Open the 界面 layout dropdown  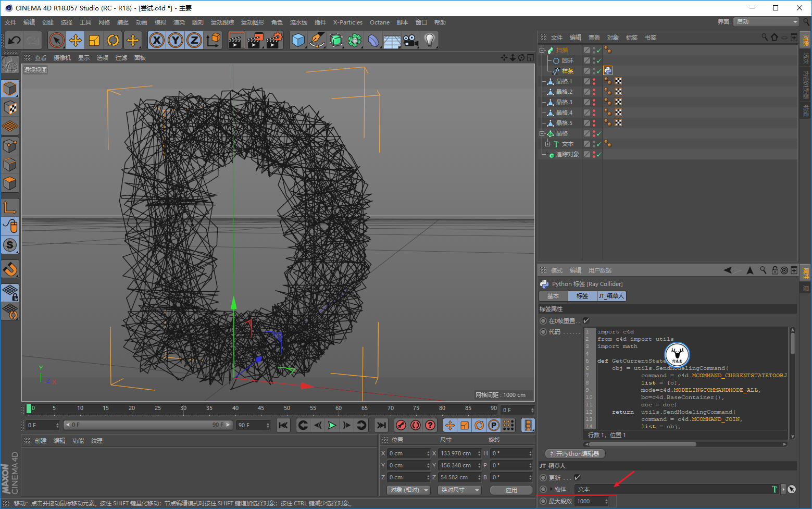point(766,21)
